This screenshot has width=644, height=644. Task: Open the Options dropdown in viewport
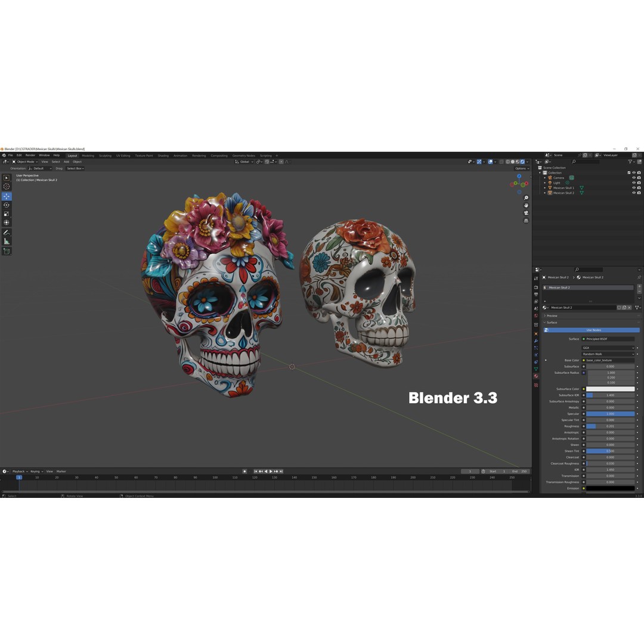522,168
